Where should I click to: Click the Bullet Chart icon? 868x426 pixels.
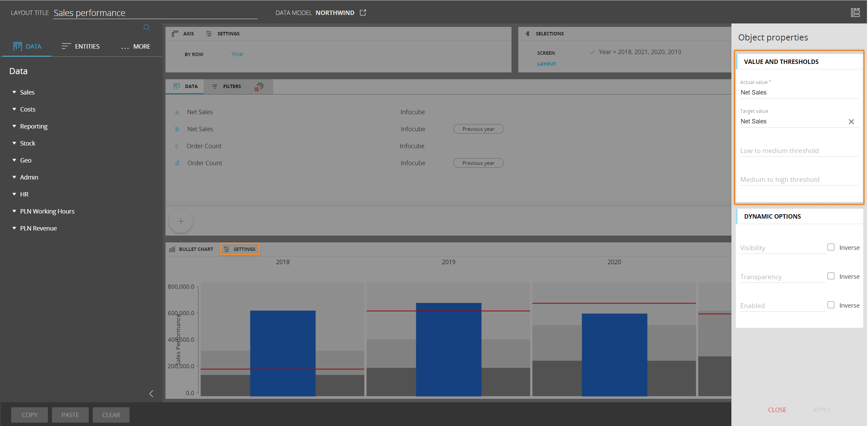[172, 249]
